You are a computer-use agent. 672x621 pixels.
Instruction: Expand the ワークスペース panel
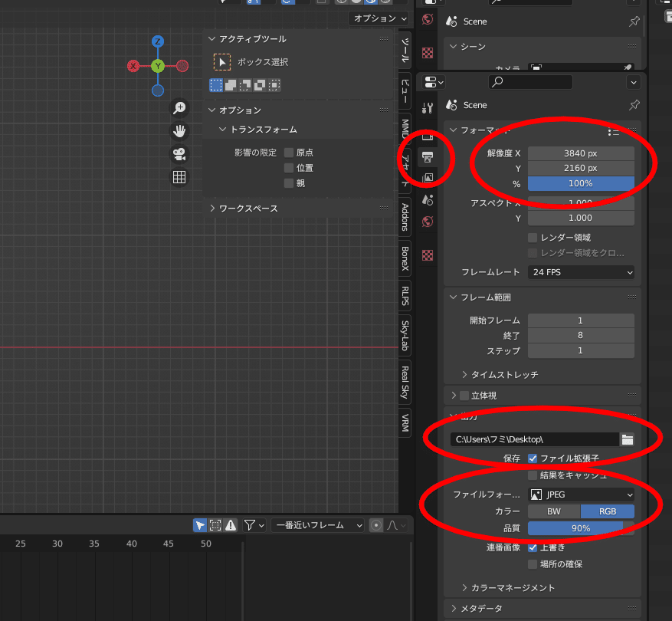[212, 209]
